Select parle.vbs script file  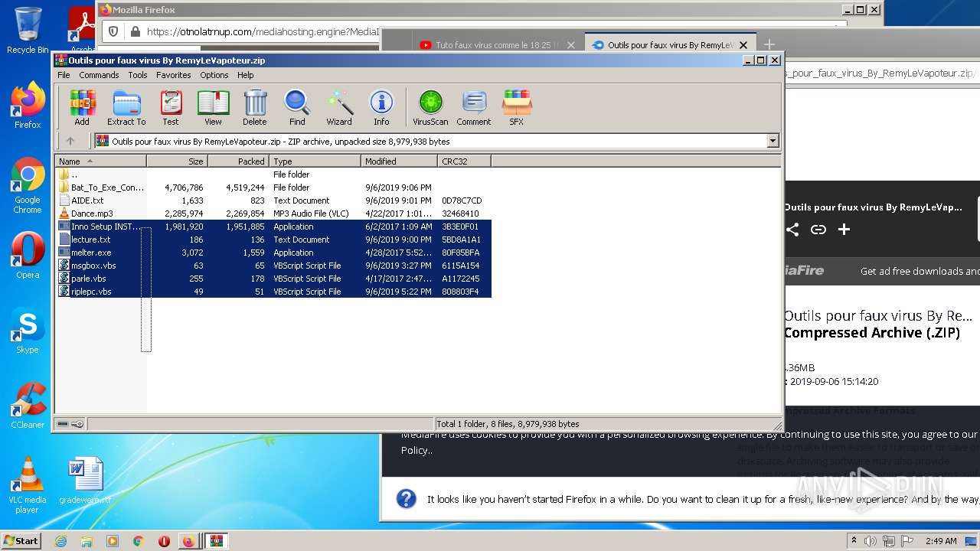pos(273,279)
